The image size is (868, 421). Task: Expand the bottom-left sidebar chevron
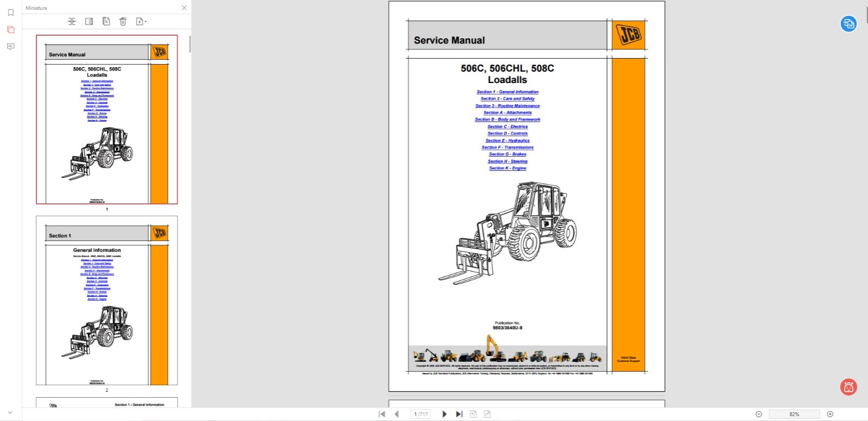[x=10, y=412]
